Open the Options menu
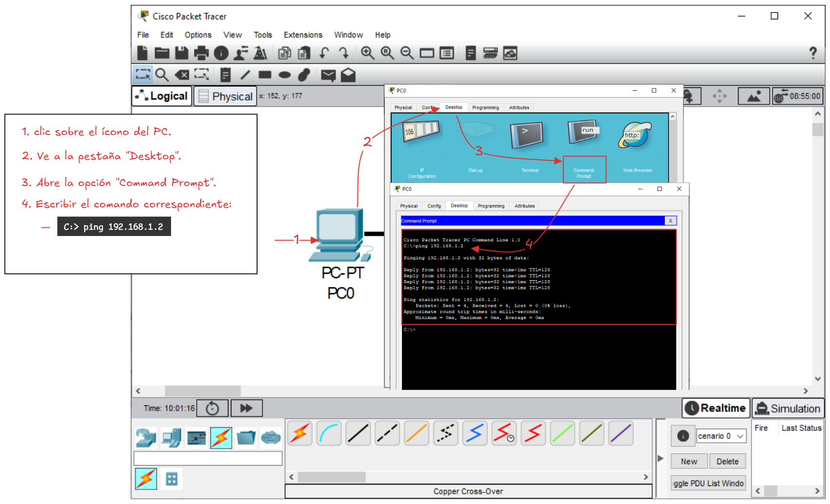 click(x=198, y=35)
